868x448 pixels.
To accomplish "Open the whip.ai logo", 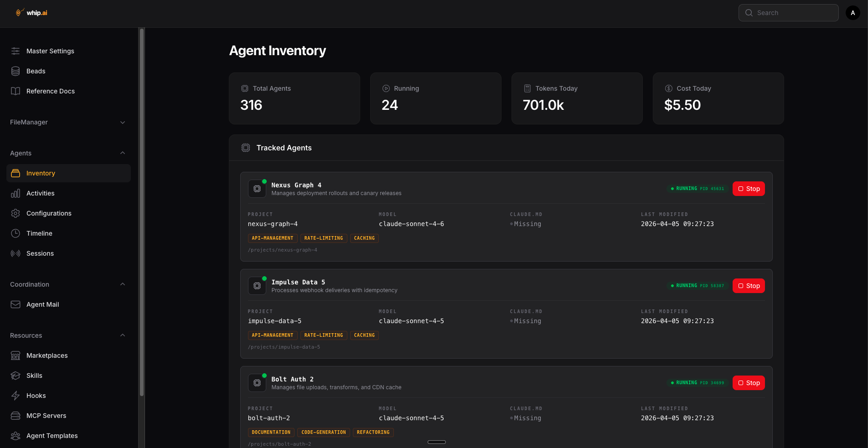I will tap(31, 12).
